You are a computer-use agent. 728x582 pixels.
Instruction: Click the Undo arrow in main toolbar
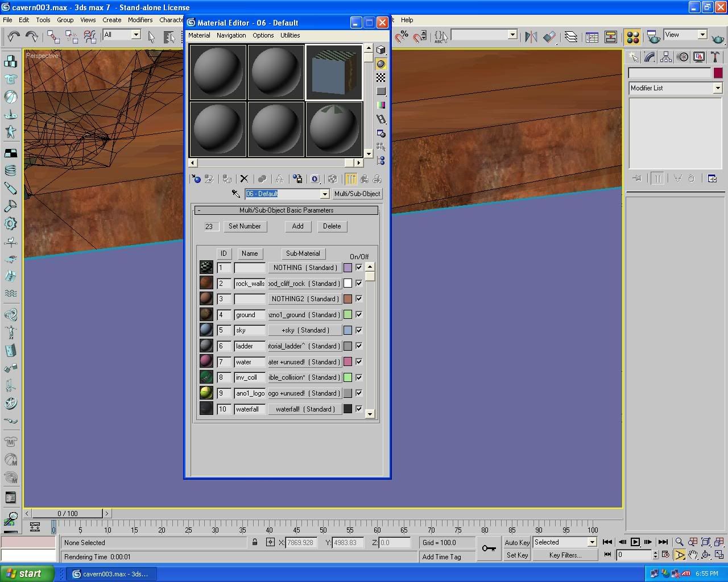click(x=14, y=37)
